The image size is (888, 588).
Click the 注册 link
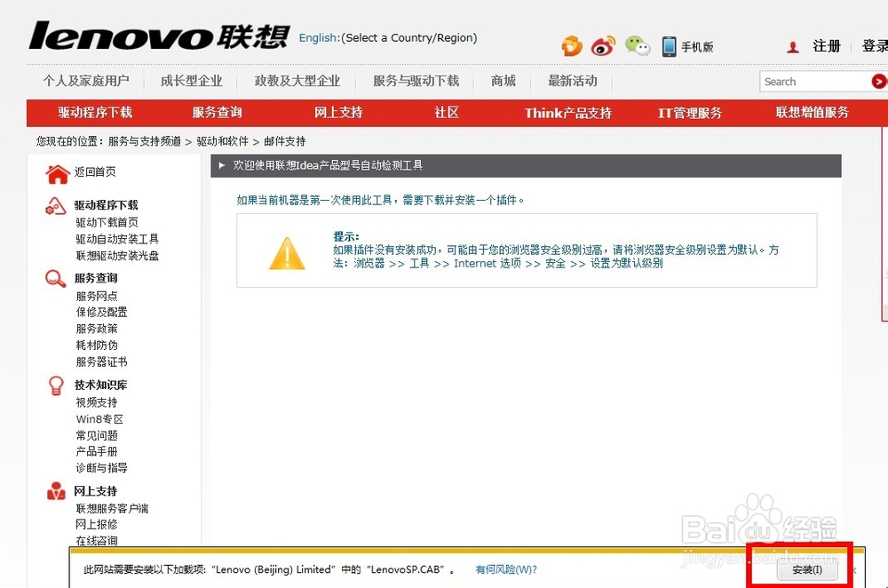(827, 46)
